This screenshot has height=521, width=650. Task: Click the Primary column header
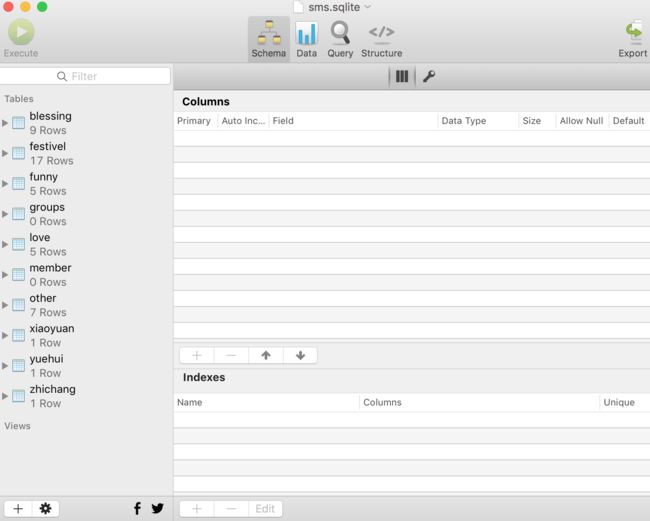pyautogui.click(x=194, y=121)
